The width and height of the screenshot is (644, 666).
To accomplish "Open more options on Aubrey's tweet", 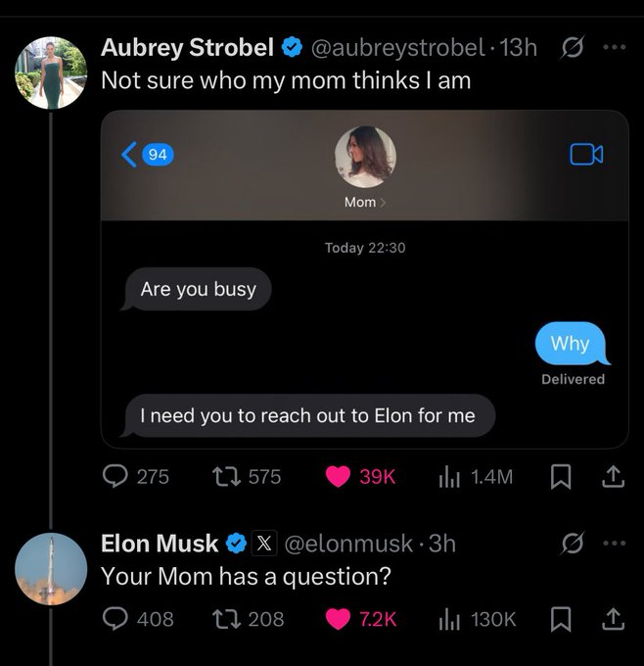I will tap(613, 47).
